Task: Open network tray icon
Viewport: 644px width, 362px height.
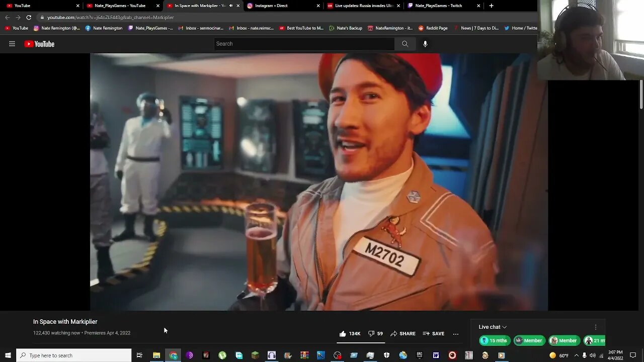Action: pyautogui.click(x=601, y=355)
